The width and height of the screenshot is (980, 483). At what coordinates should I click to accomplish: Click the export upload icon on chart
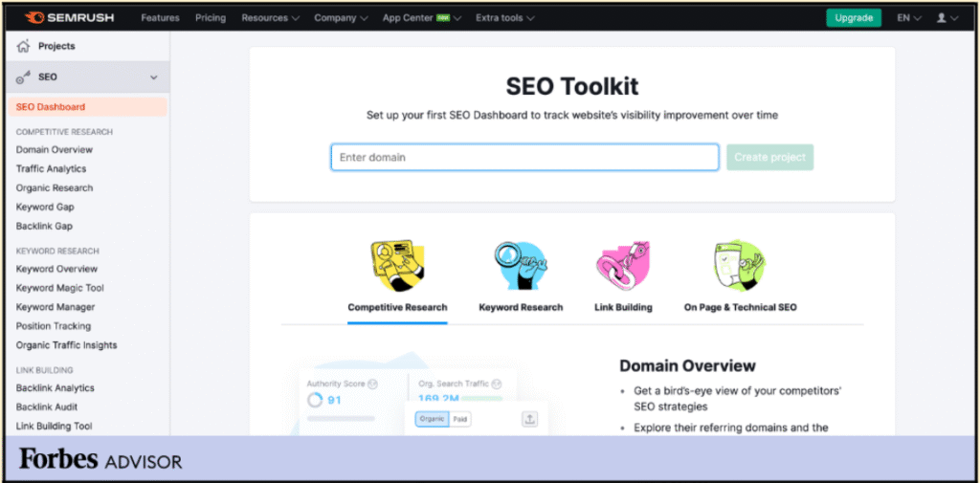(529, 420)
